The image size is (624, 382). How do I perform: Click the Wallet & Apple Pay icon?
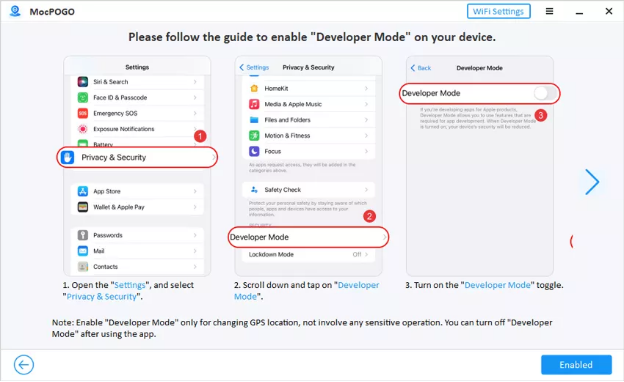82,207
